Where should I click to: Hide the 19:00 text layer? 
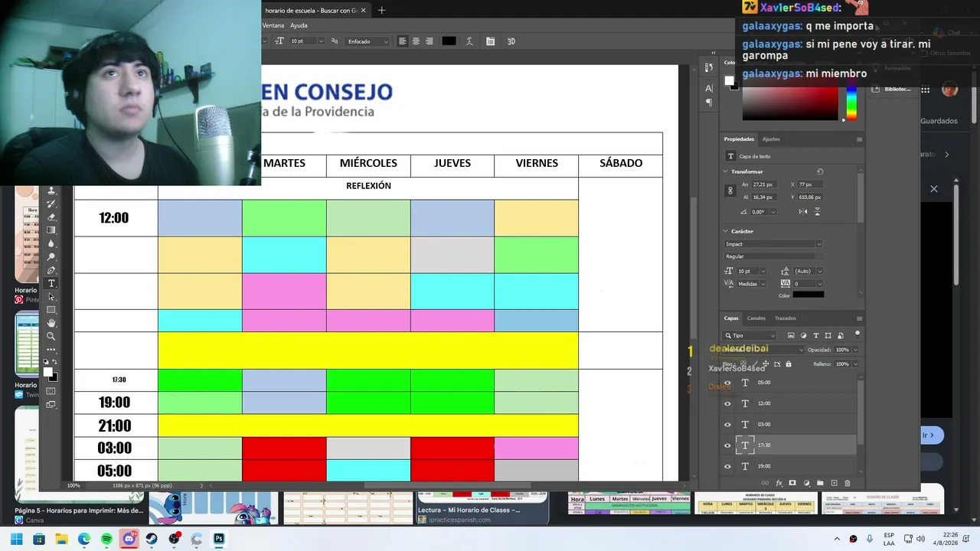click(727, 466)
